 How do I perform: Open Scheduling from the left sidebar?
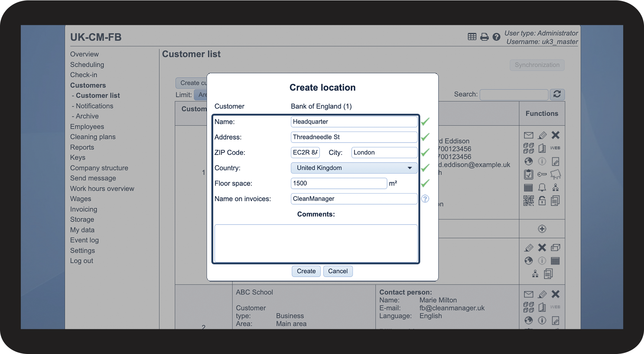(87, 65)
